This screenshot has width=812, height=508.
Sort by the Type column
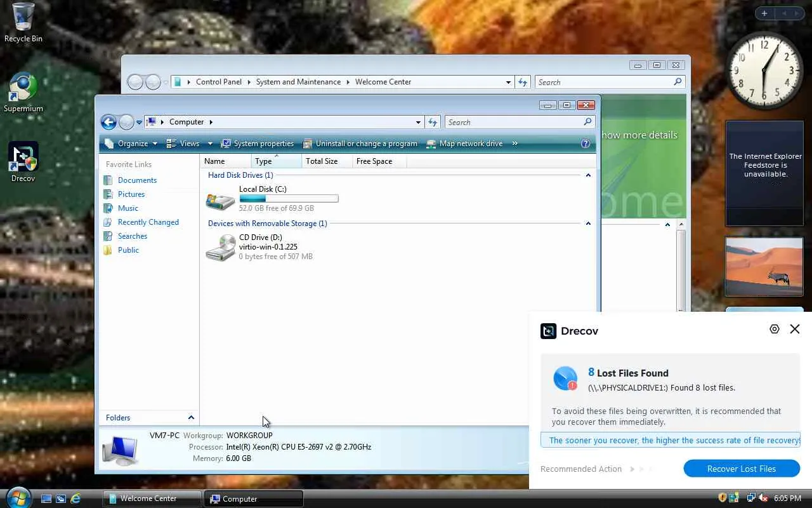pyautogui.click(x=277, y=161)
